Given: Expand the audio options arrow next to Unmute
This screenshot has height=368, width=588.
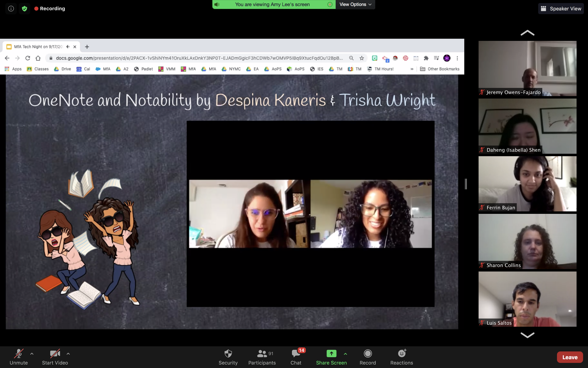Looking at the screenshot, I should 32,354.
